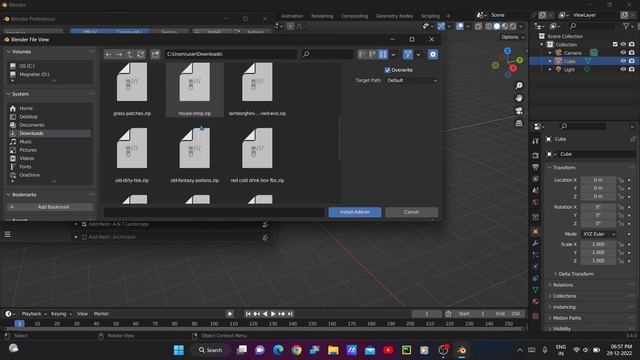Open Output properties tab icon
Image resolution: width=640 pixels, height=360 pixels.
[x=536, y=167]
